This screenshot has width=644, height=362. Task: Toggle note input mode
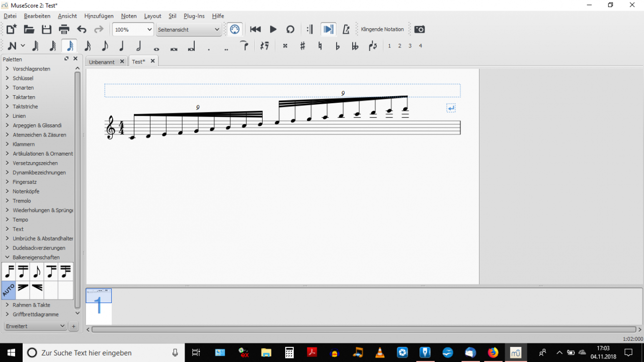click(x=12, y=46)
